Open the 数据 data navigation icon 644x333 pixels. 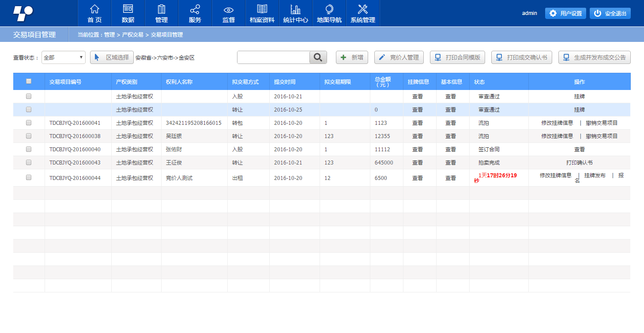click(128, 14)
